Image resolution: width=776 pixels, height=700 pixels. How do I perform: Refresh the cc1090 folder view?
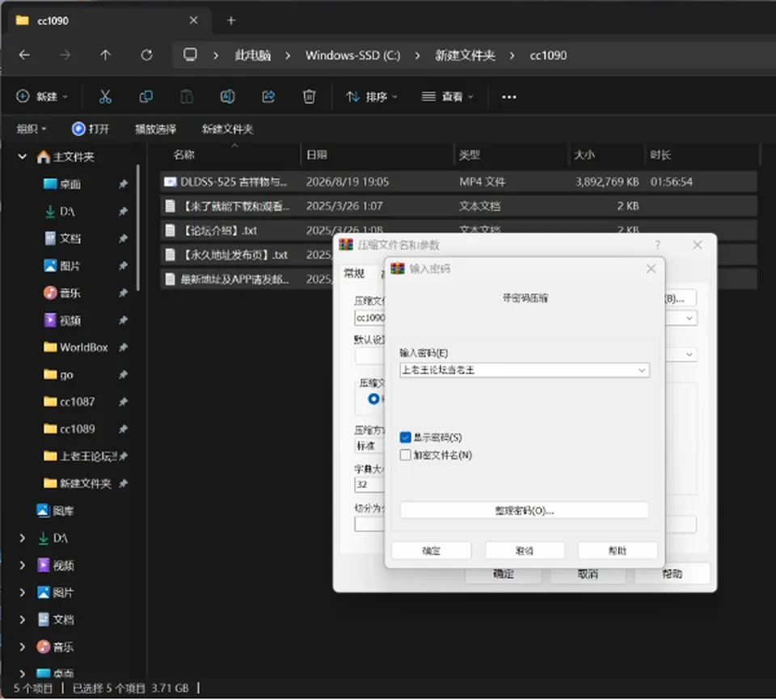click(x=146, y=55)
